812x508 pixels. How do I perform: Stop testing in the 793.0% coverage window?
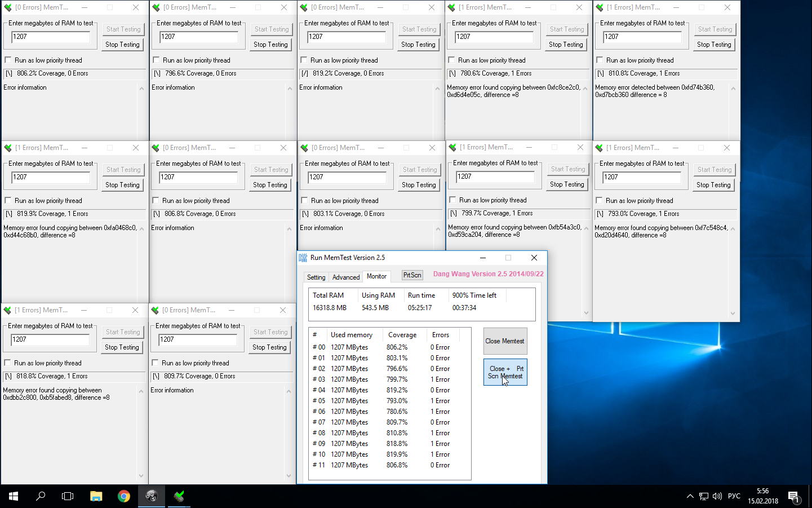coord(713,185)
